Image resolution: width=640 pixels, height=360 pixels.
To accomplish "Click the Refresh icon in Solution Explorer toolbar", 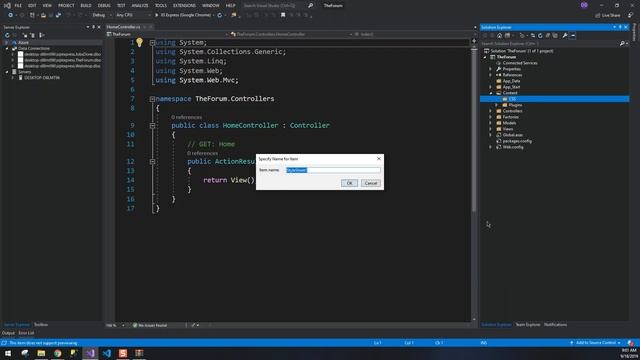I will pyautogui.click(x=540, y=36).
